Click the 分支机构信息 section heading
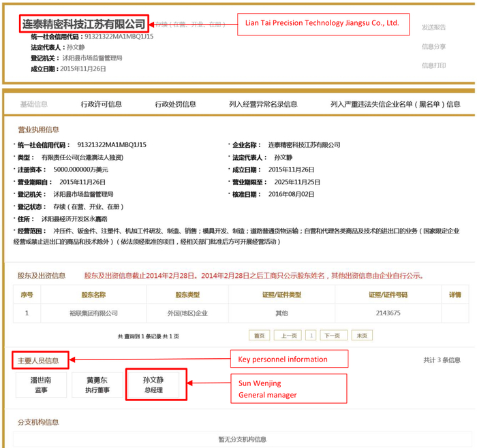Viewport: 477px width, 448px height. pyautogui.click(x=38, y=422)
